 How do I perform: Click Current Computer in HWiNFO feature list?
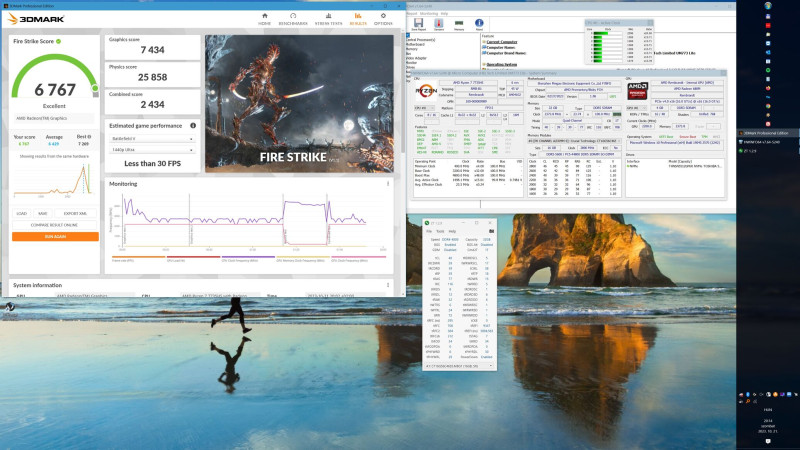(502, 42)
